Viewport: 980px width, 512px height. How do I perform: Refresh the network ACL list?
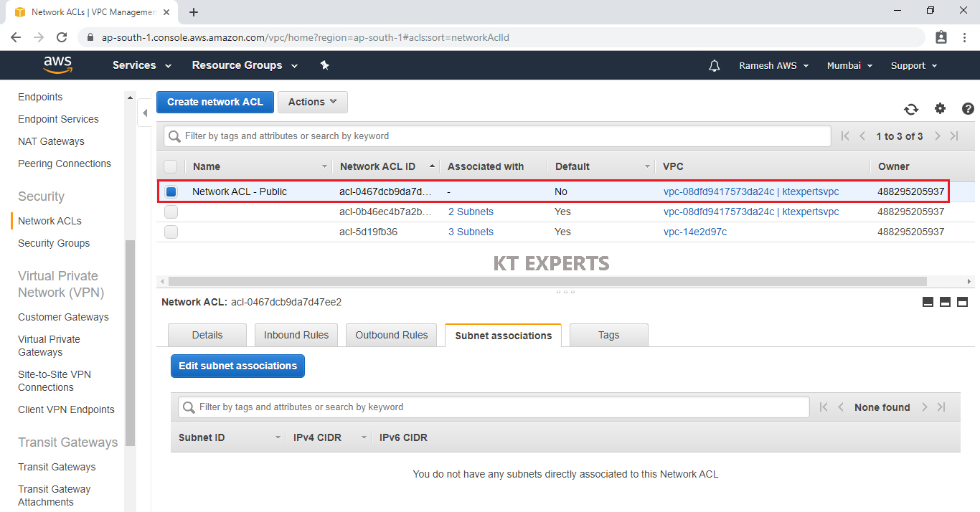(910, 109)
